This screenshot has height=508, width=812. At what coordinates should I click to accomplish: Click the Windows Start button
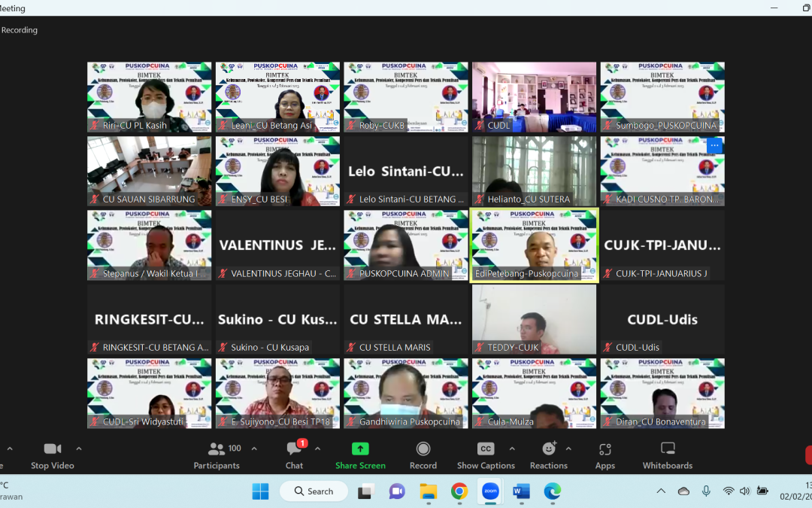point(260,491)
